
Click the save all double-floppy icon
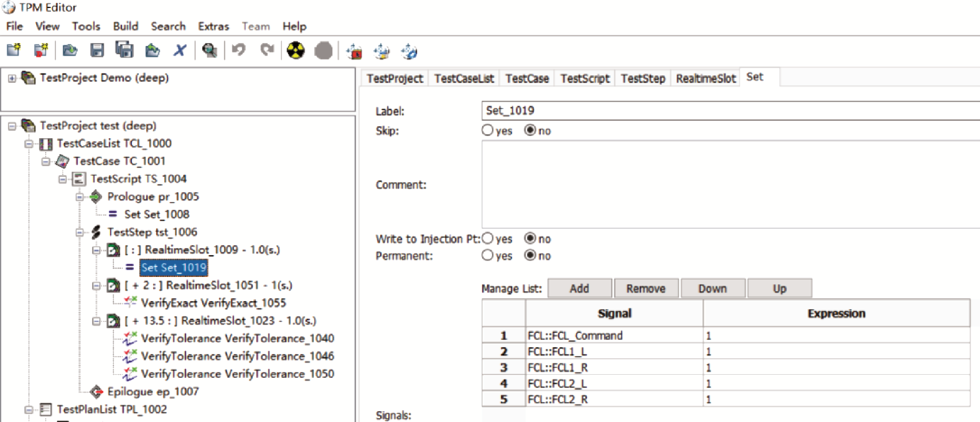pyautogui.click(x=124, y=50)
